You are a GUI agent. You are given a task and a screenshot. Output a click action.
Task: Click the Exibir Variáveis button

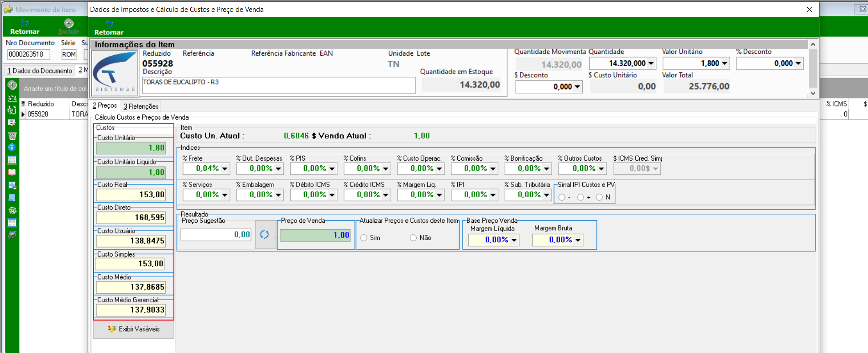[x=134, y=329]
